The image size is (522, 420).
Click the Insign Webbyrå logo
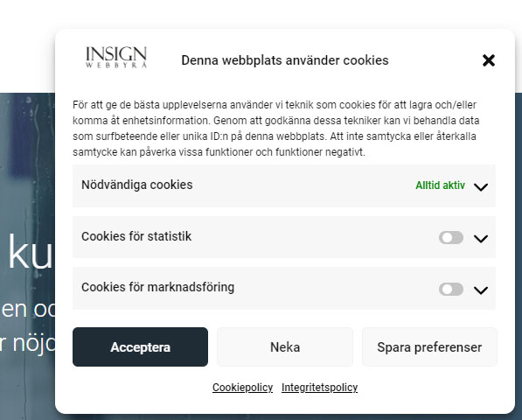pos(115,57)
